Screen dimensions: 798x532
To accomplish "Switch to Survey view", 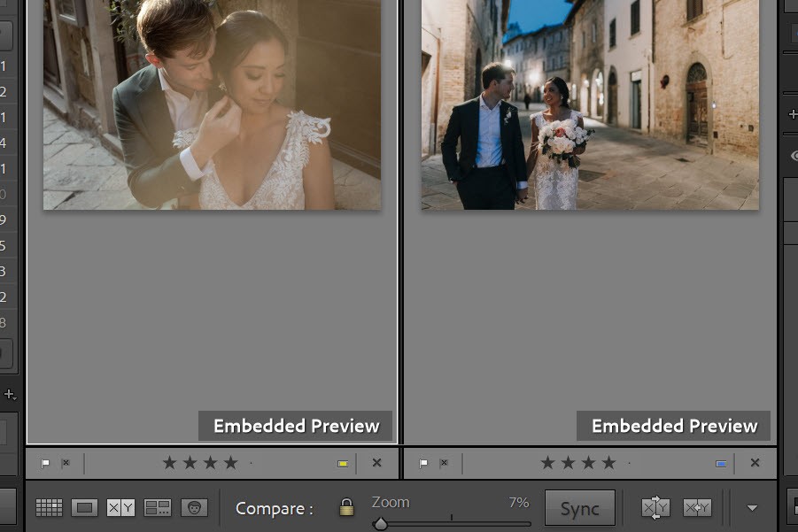I will click(158, 507).
